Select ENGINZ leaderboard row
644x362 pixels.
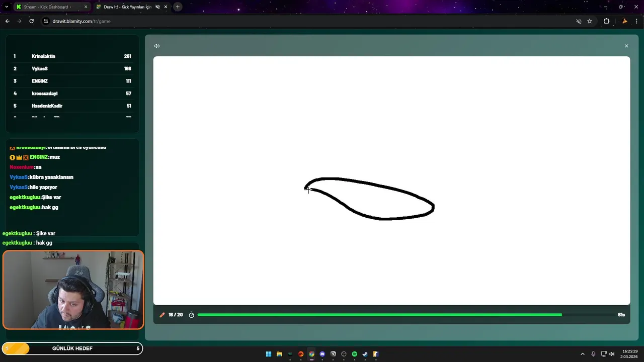click(x=72, y=81)
